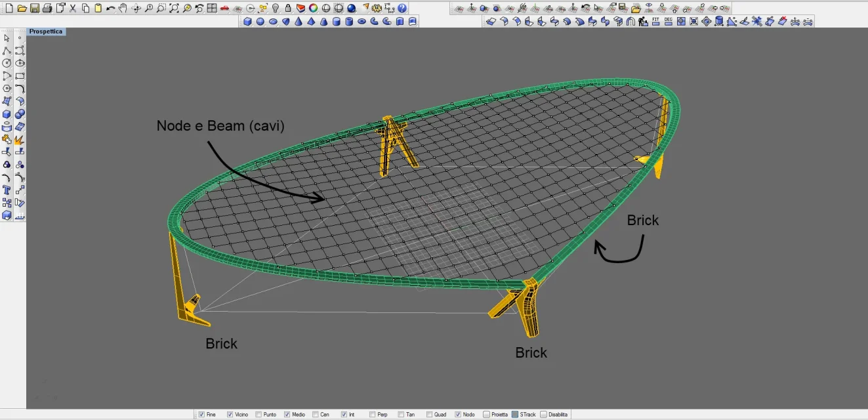Enable the Quad object snap
868x420 pixels.
point(430,415)
